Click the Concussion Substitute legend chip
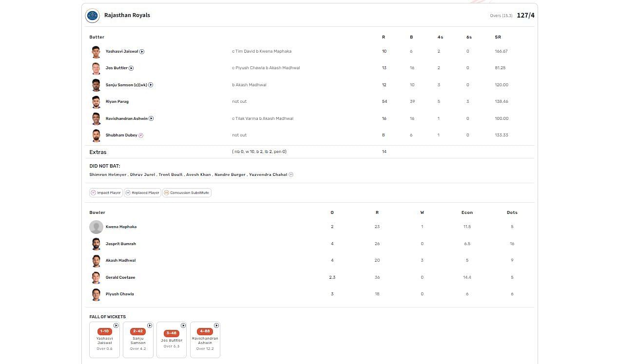Screen dimensions: 619x364 coord(187,193)
